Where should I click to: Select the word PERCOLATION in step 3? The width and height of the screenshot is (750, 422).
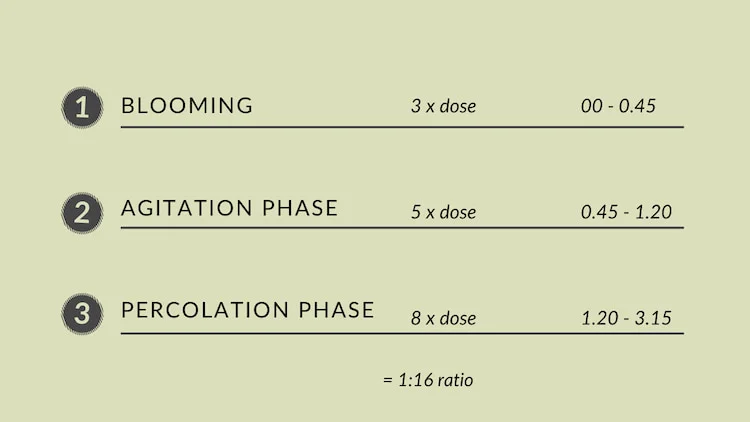206,310
